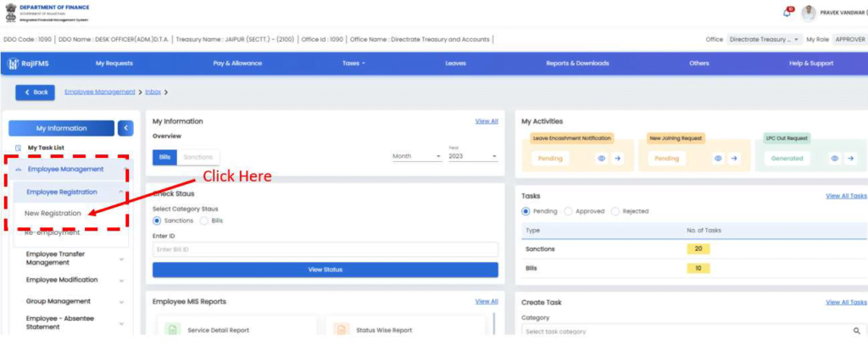The image size is (868, 352).
Task: Open the Month dropdown
Action: 417,156
